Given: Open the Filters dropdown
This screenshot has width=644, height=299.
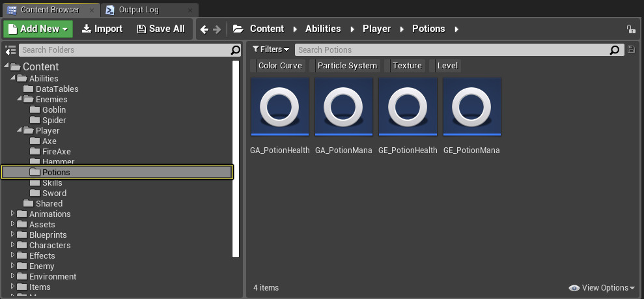Looking at the screenshot, I should 271,50.
